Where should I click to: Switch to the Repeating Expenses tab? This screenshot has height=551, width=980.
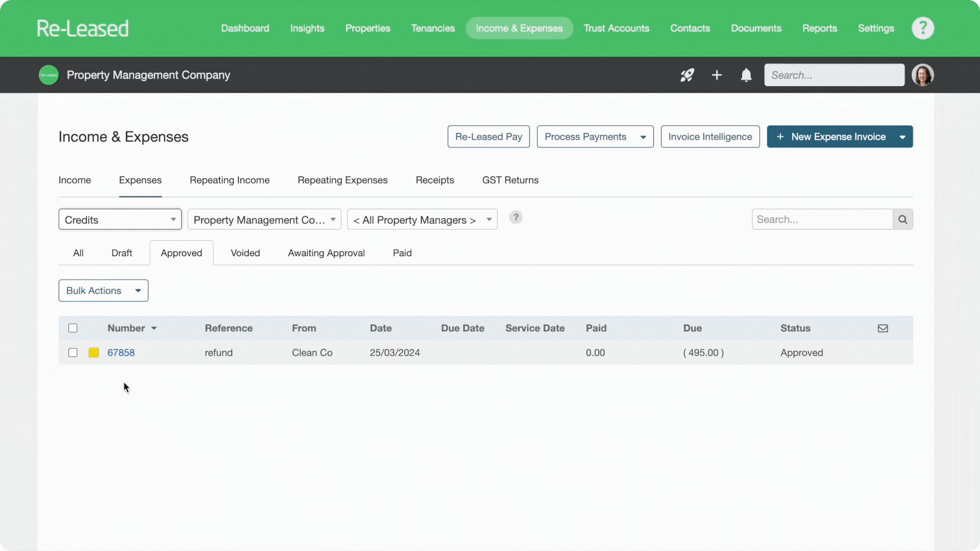click(x=342, y=180)
